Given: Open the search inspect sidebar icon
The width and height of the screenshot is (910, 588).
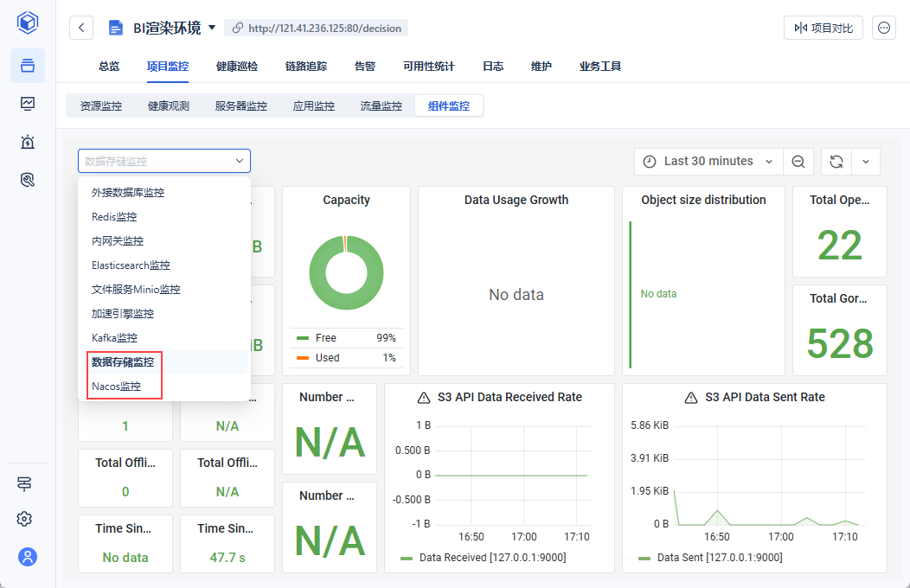Looking at the screenshot, I should pos(28,180).
